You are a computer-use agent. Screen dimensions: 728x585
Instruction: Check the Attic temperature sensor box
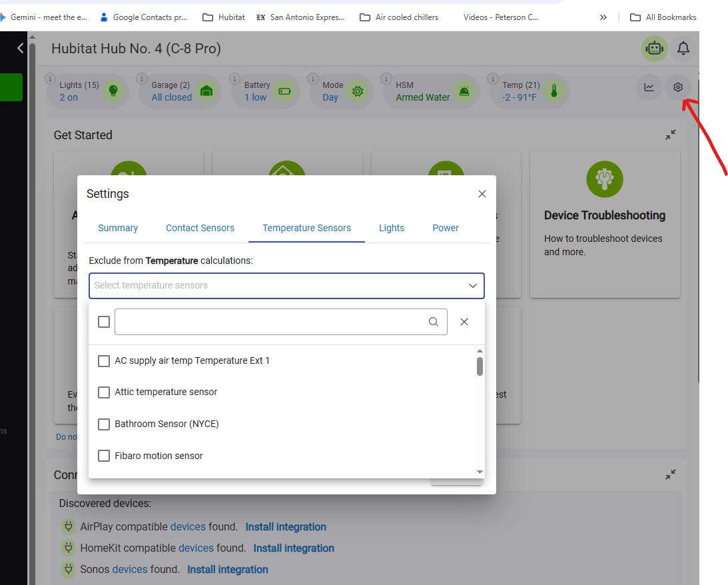pos(104,392)
